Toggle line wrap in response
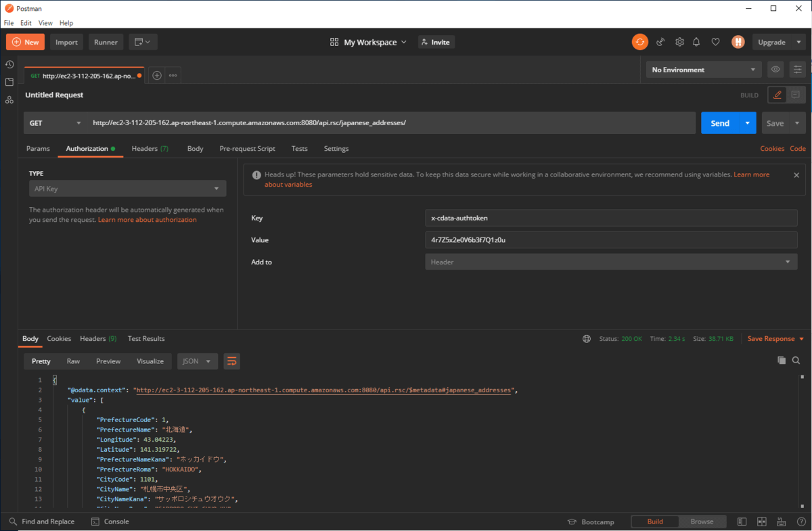The width and height of the screenshot is (812, 531). click(x=231, y=361)
